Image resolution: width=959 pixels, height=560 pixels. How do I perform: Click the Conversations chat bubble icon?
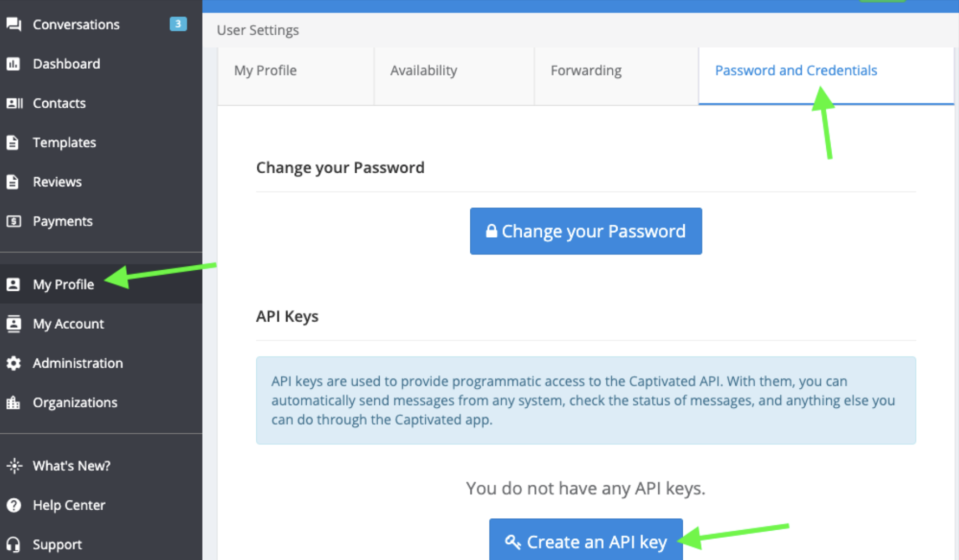(14, 24)
